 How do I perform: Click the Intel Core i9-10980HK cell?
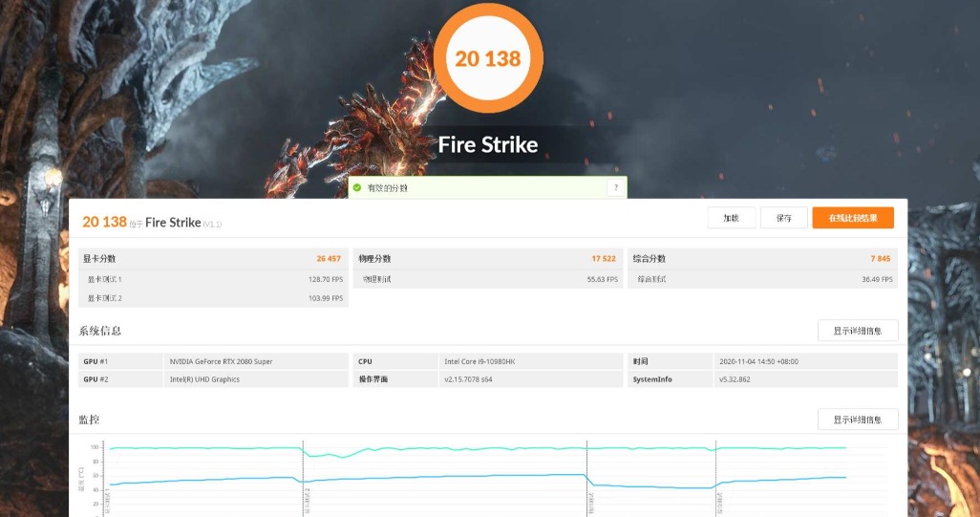[x=531, y=361]
